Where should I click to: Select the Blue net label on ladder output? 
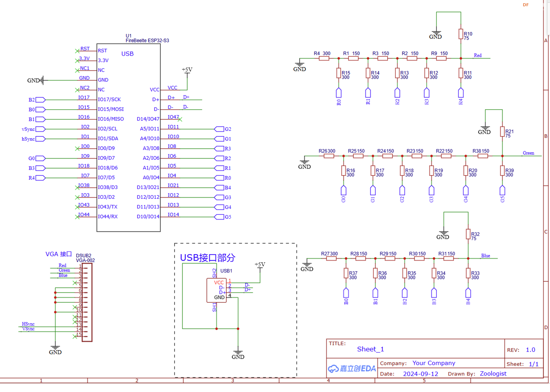pos(485,256)
